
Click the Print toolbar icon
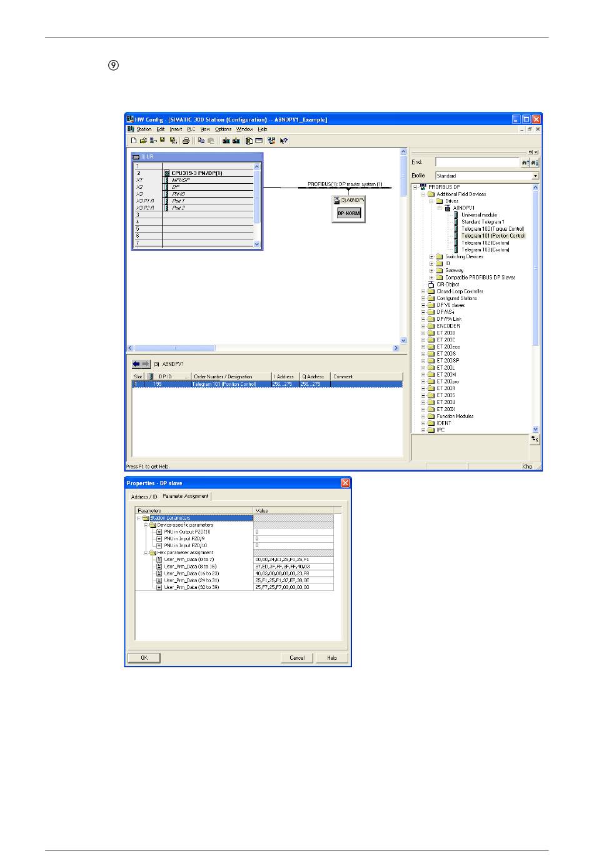[186, 141]
